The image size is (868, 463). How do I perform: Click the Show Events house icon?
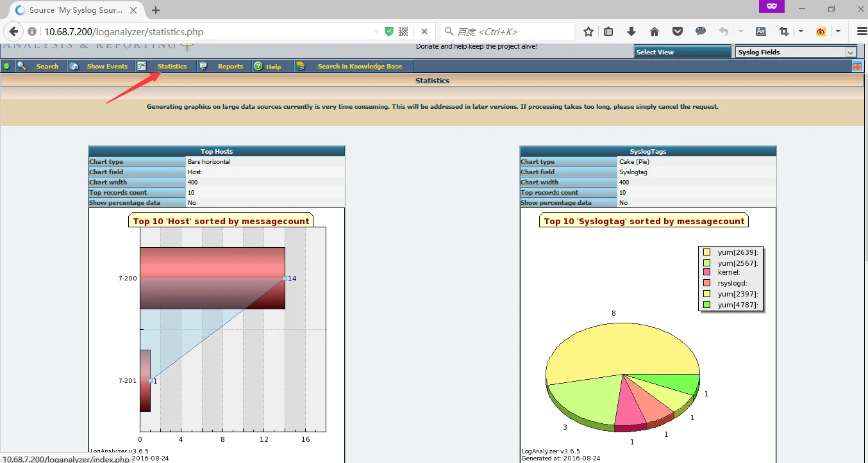coord(74,66)
